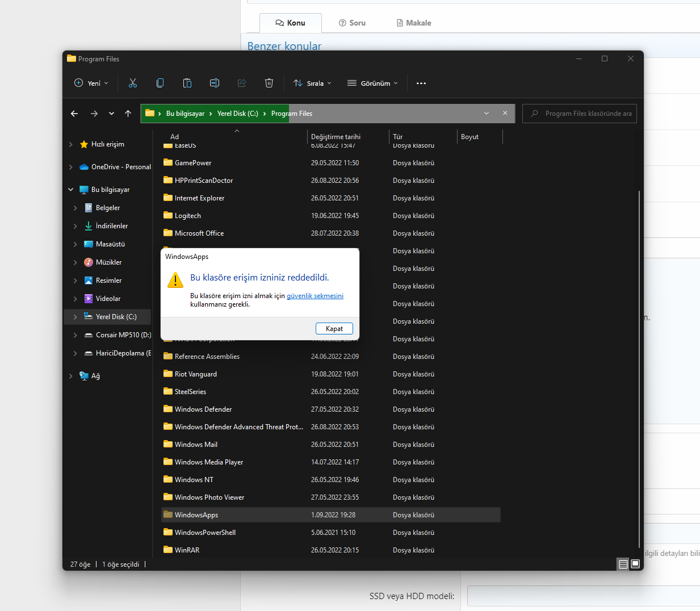700x611 pixels.
Task: Click Yerel Disk (C:) in breadcrumb
Action: [238, 114]
